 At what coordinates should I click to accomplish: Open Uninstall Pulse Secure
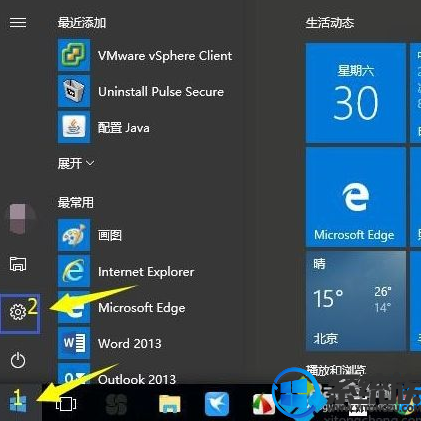pyautogui.click(x=141, y=91)
